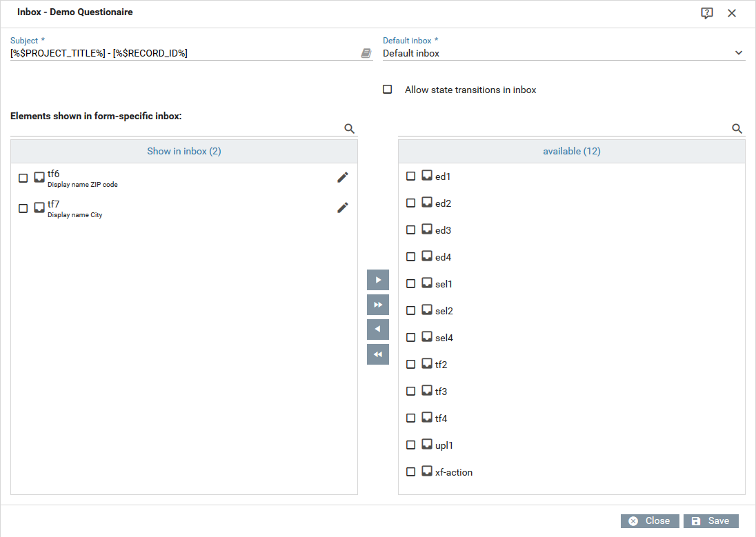Open the help icon in title bar
This screenshot has height=537, width=756.
coord(706,13)
